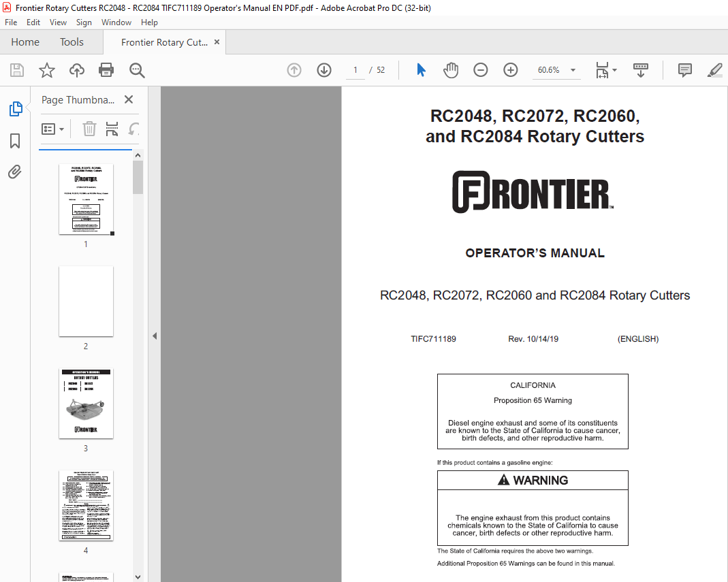Open the Sign menu
Image resolution: width=728 pixels, height=582 pixels.
pos(84,22)
